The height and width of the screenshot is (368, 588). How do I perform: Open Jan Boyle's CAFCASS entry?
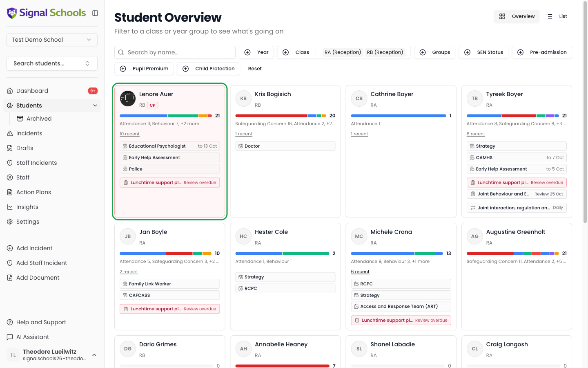(x=169, y=295)
